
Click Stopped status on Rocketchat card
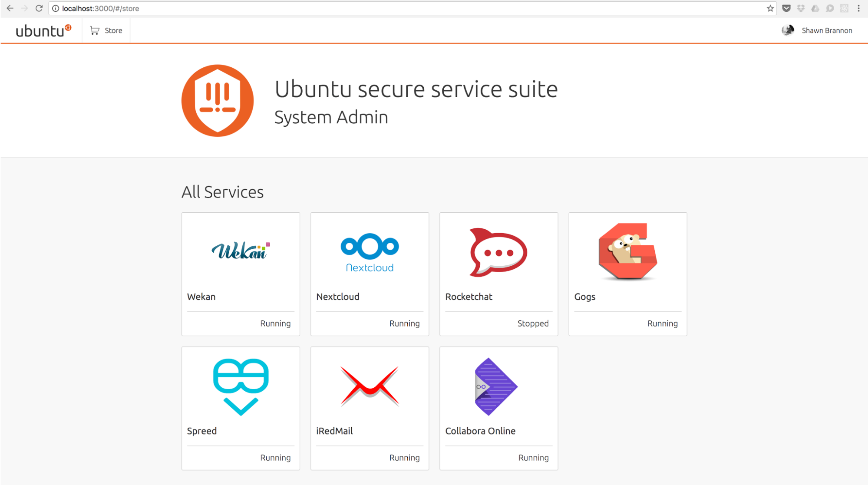[533, 323]
